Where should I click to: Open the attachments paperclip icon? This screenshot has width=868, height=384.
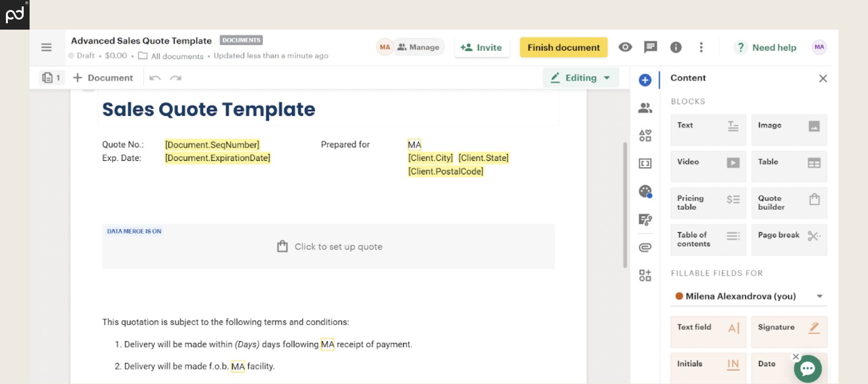click(x=645, y=247)
